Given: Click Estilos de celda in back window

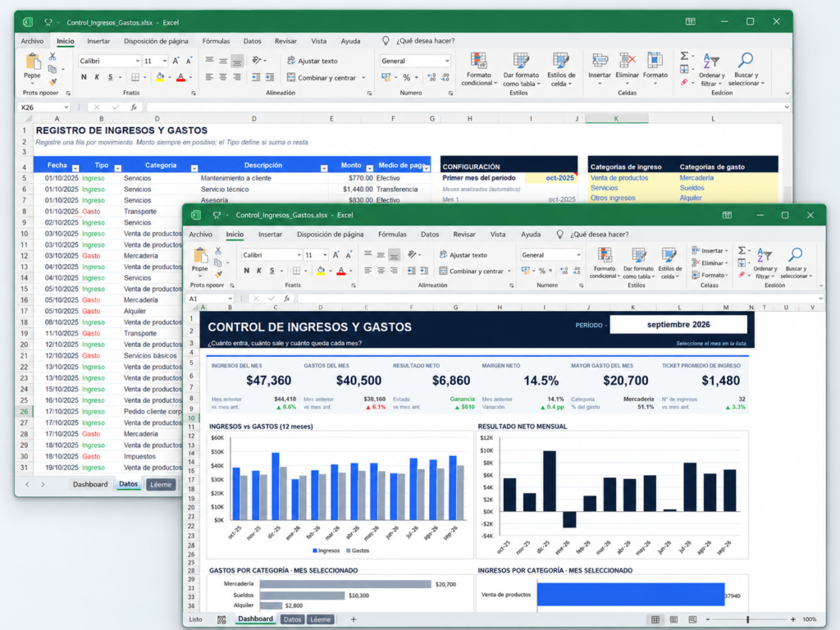Looking at the screenshot, I should 561,70.
